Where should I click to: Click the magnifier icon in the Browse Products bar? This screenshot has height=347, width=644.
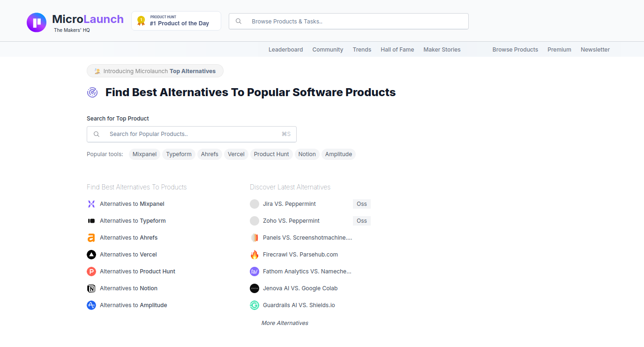[x=239, y=21]
